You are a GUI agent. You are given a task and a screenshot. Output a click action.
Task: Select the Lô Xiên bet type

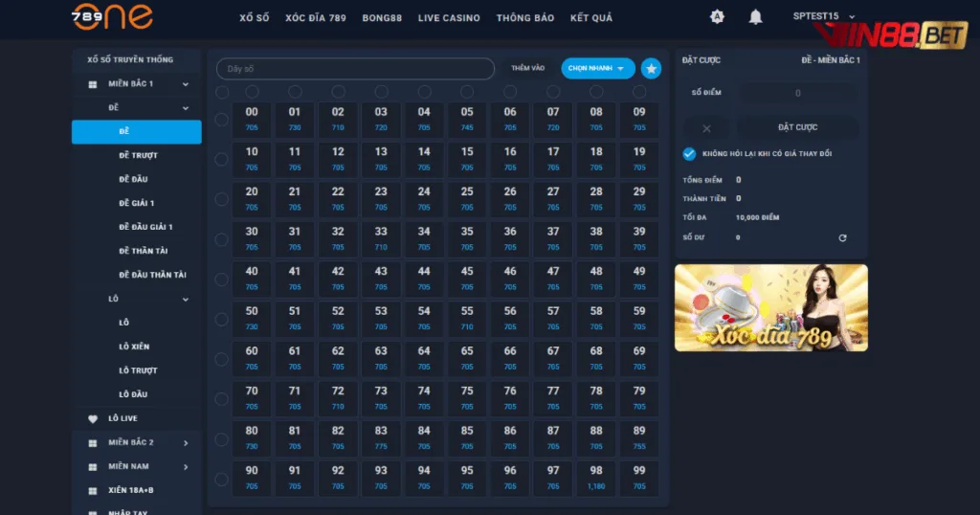(134, 347)
